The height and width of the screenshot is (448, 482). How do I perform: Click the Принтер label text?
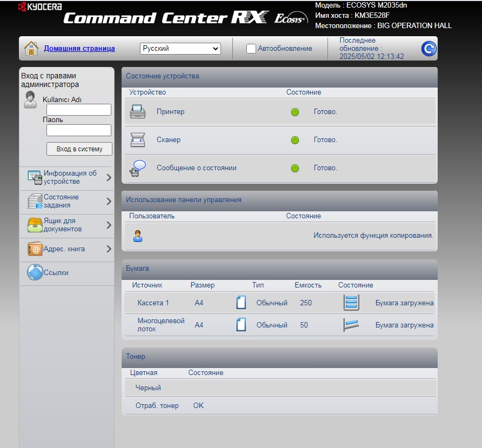[x=170, y=112]
